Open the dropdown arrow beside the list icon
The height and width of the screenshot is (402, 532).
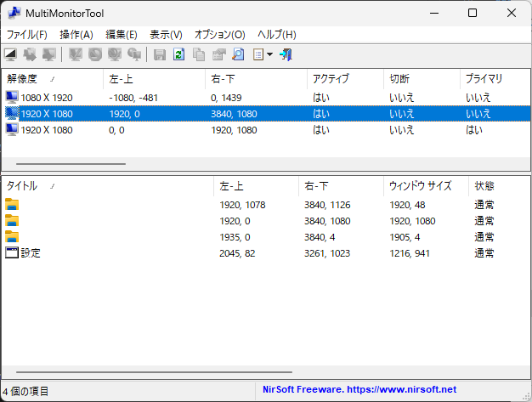(270, 54)
